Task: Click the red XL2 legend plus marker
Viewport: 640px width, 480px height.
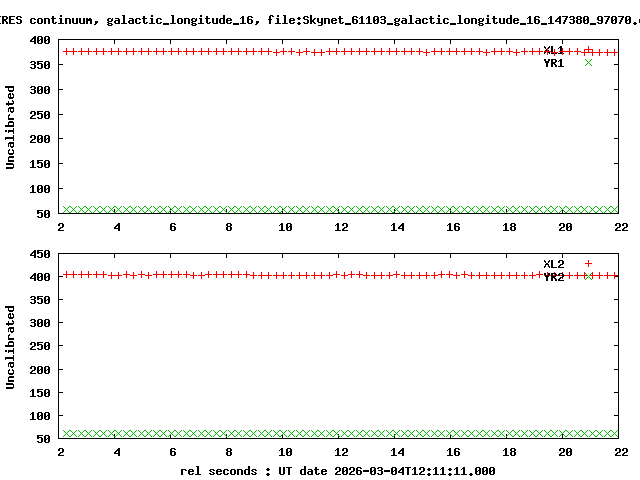Action: [x=588, y=264]
